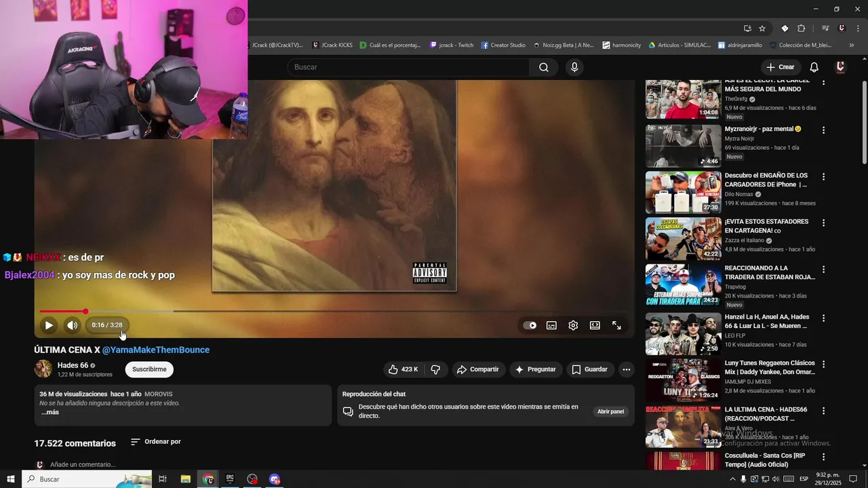Open the Creator Studio bookmark
868x488 pixels.
click(x=503, y=45)
